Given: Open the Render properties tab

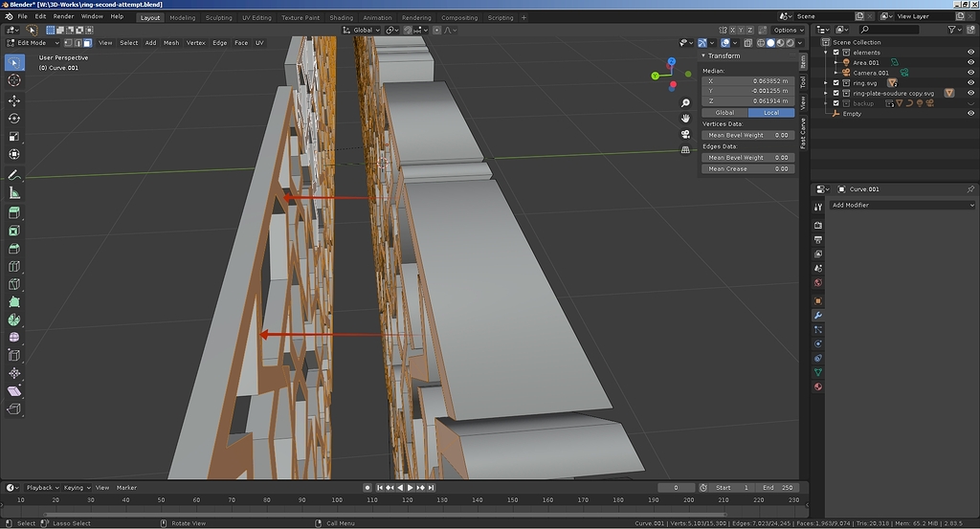Looking at the screenshot, I should 818,225.
